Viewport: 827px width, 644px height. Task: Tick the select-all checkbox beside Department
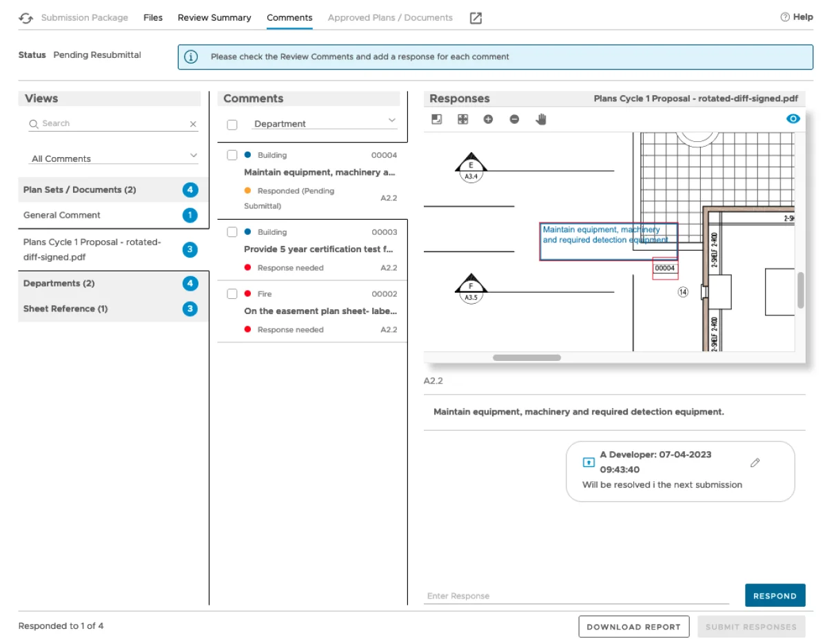232,125
